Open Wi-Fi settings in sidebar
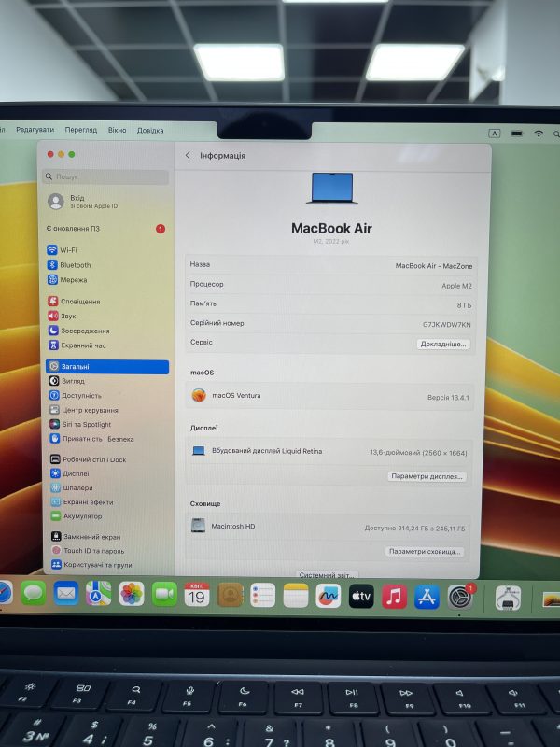The width and height of the screenshot is (560, 747). (62, 250)
